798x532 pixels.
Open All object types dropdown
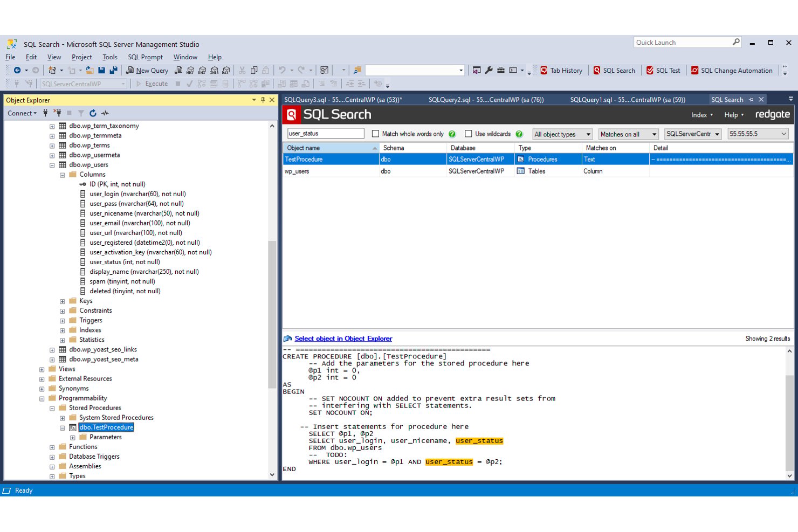(562, 134)
